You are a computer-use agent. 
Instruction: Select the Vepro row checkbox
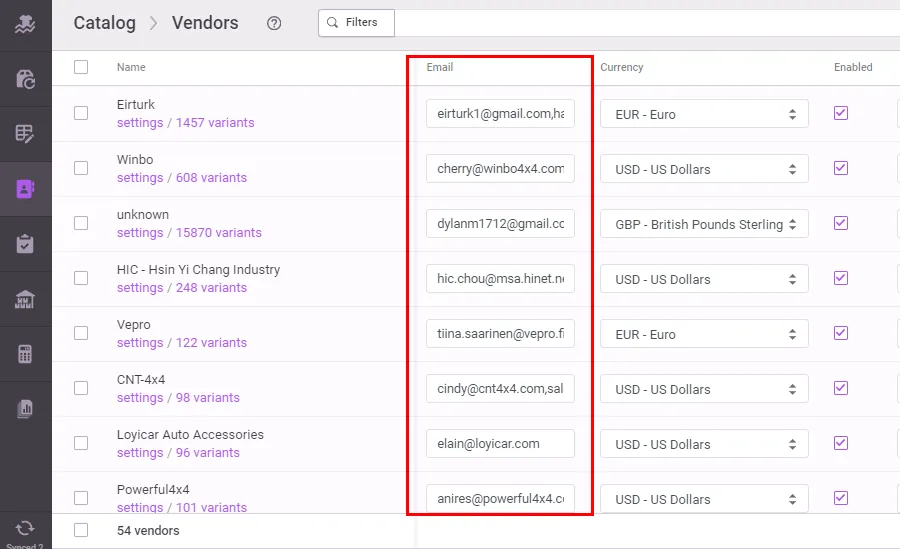81,333
